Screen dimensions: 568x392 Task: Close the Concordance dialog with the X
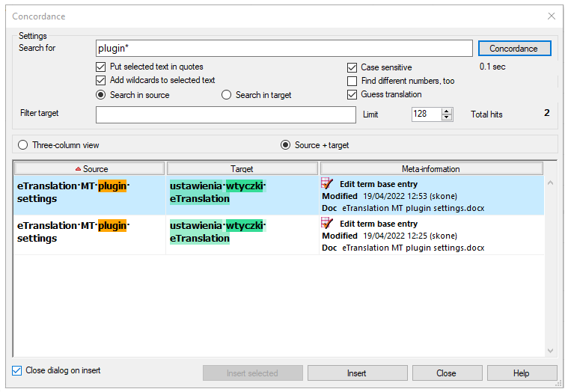(552, 16)
